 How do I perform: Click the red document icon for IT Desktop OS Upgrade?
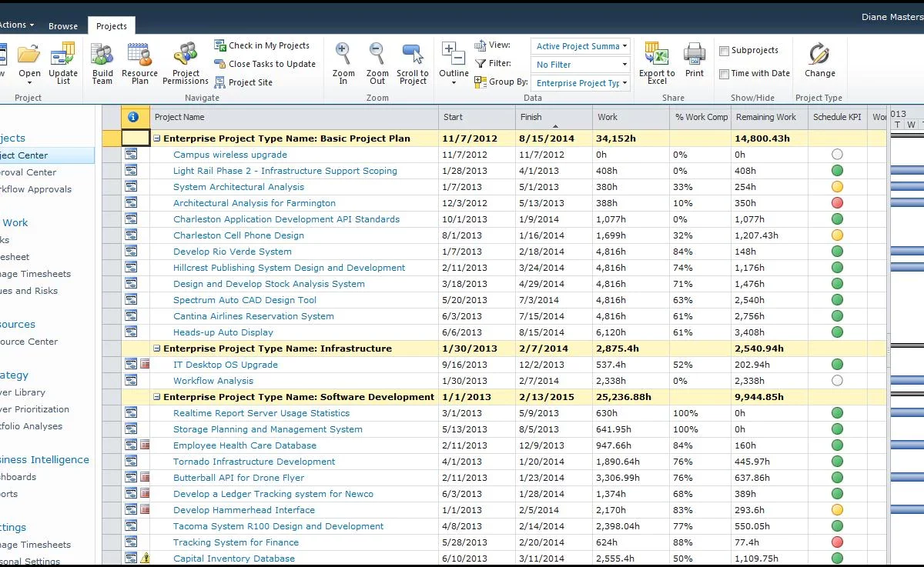(145, 365)
